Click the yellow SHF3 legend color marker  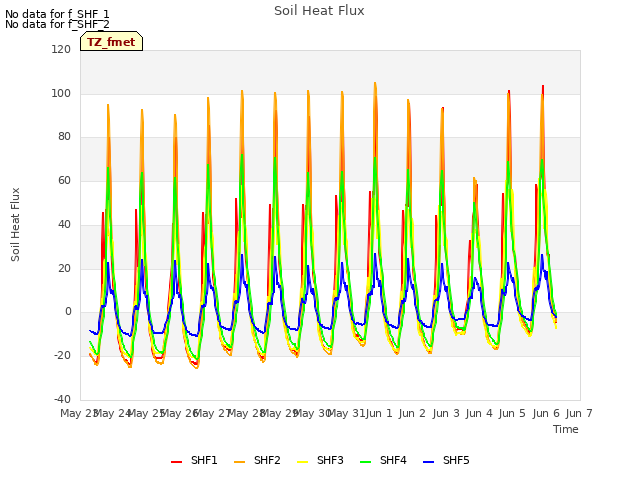(302, 462)
